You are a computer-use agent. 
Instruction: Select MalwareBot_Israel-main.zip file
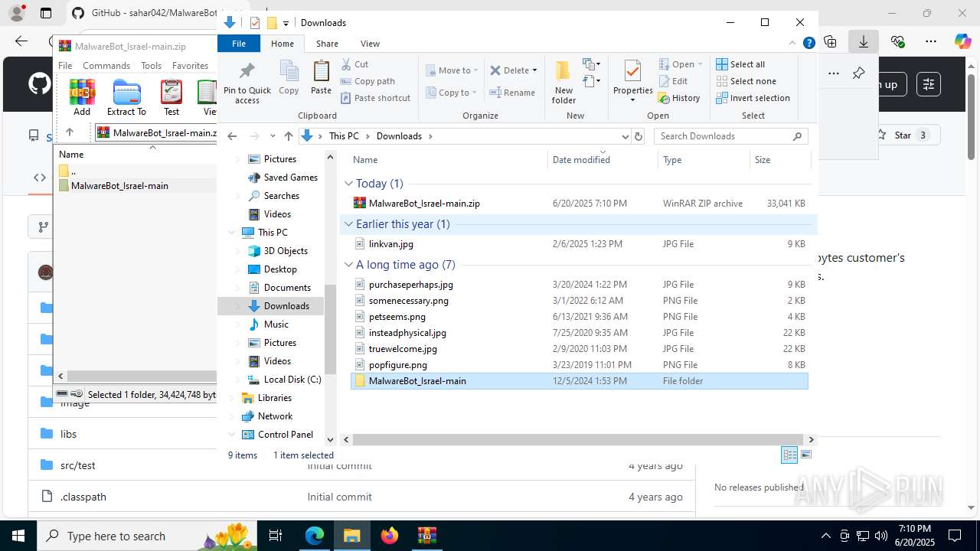579,204
